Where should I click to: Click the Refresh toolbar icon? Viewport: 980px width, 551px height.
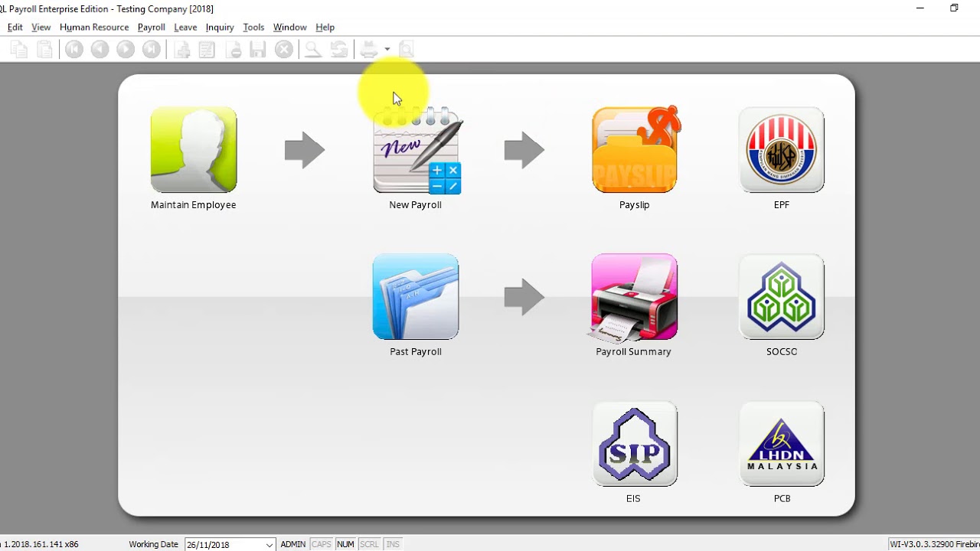[x=339, y=48]
